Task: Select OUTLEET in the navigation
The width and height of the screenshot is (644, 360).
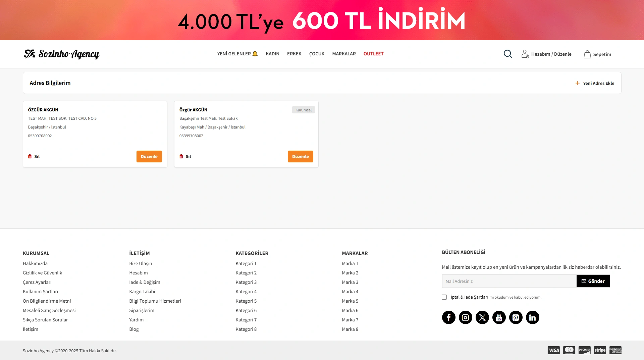Action: point(373,54)
